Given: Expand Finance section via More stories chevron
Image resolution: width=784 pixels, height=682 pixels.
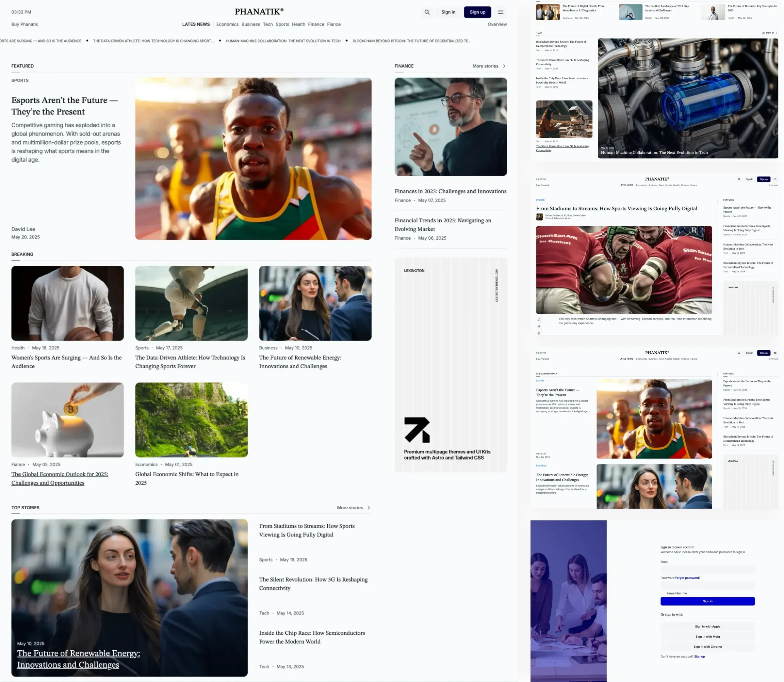Looking at the screenshot, I should 504,66.
